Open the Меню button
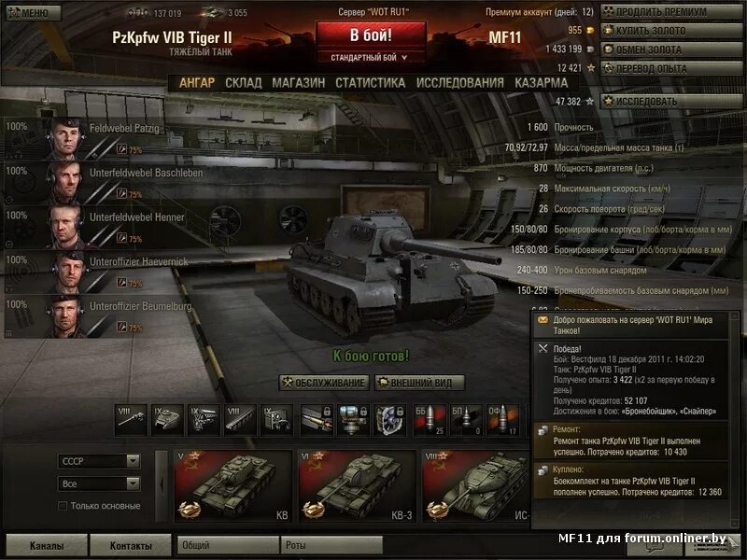747x560 pixels. pos(34,13)
